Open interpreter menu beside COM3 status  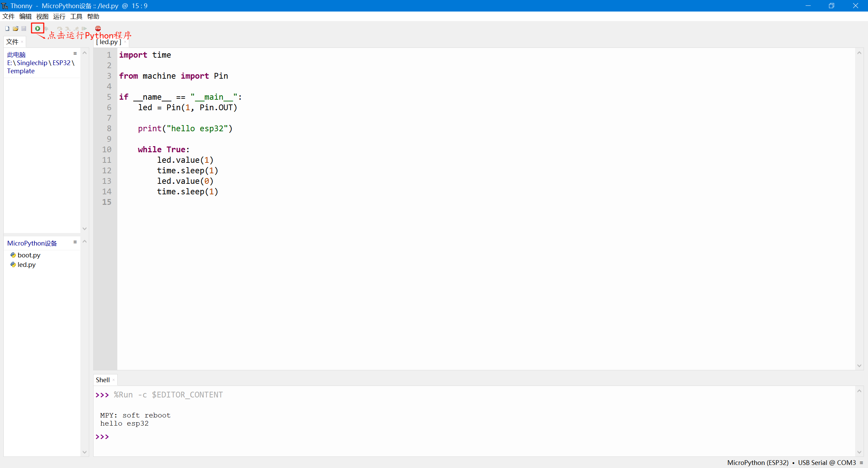pos(861,463)
